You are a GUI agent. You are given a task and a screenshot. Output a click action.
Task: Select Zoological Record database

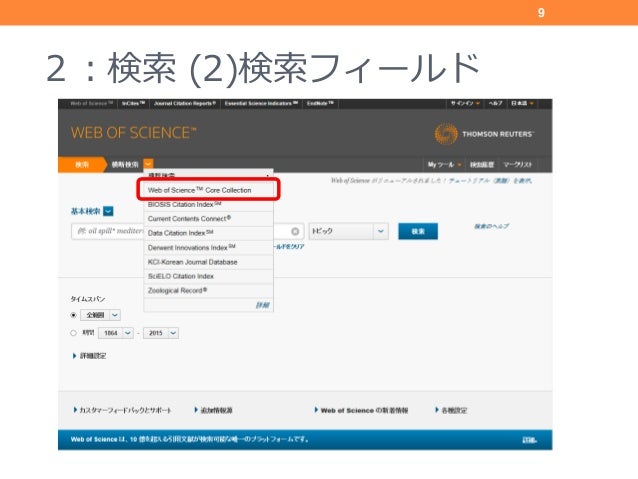tap(208, 290)
